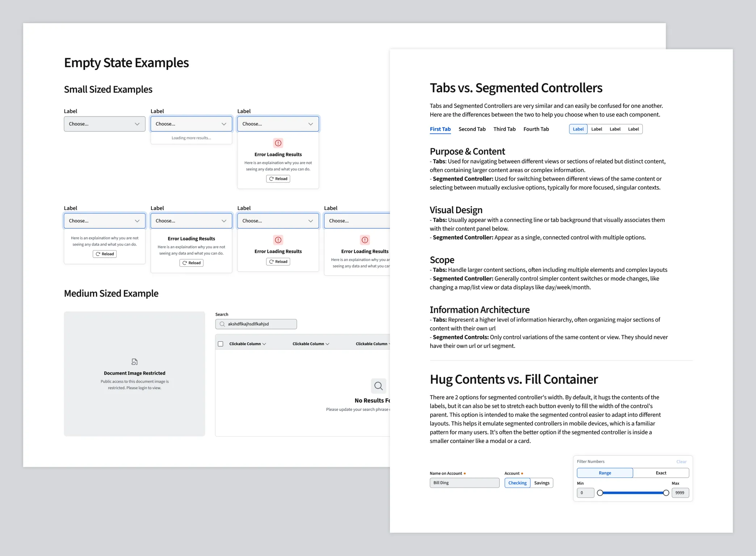The width and height of the screenshot is (756, 556).
Task: Toggle the select-all checkbox in the table header
Action: point(220,343)
